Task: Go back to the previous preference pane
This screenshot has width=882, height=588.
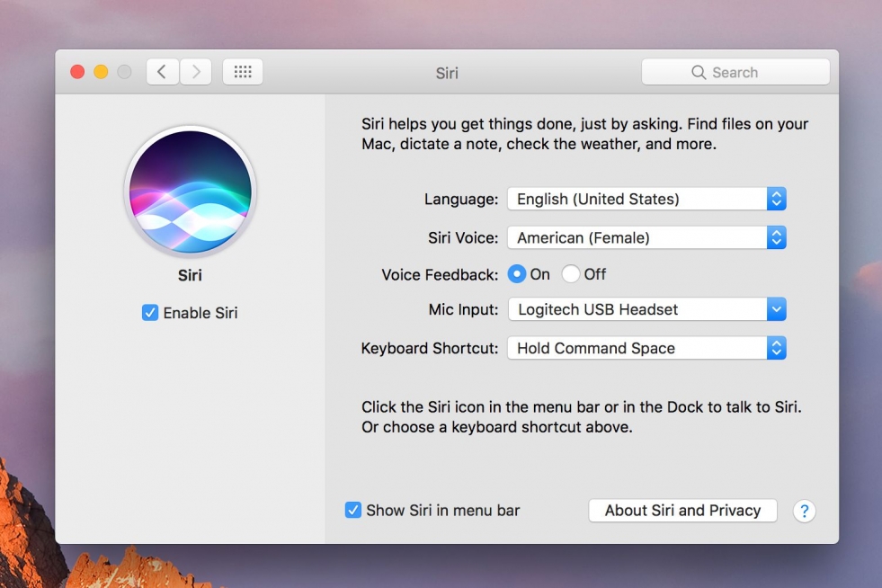Action: pos(162,73)
